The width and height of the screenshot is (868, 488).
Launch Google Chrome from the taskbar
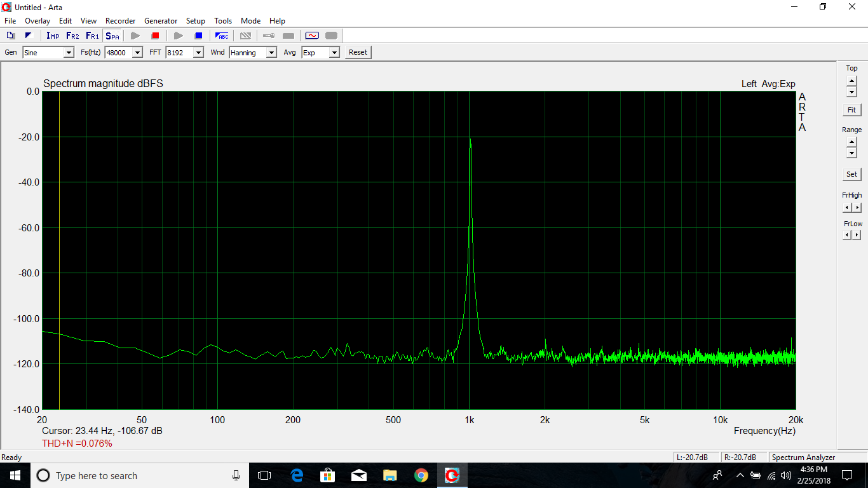point(421,475)
